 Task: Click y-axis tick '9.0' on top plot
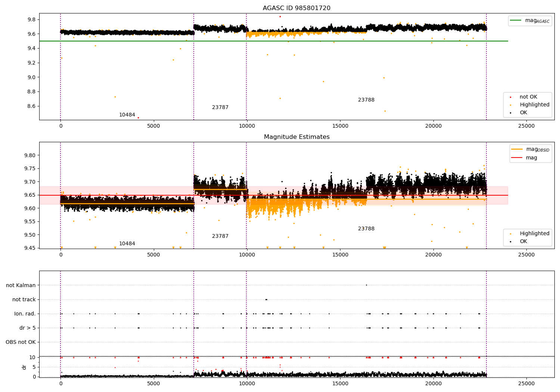point(32,78)
